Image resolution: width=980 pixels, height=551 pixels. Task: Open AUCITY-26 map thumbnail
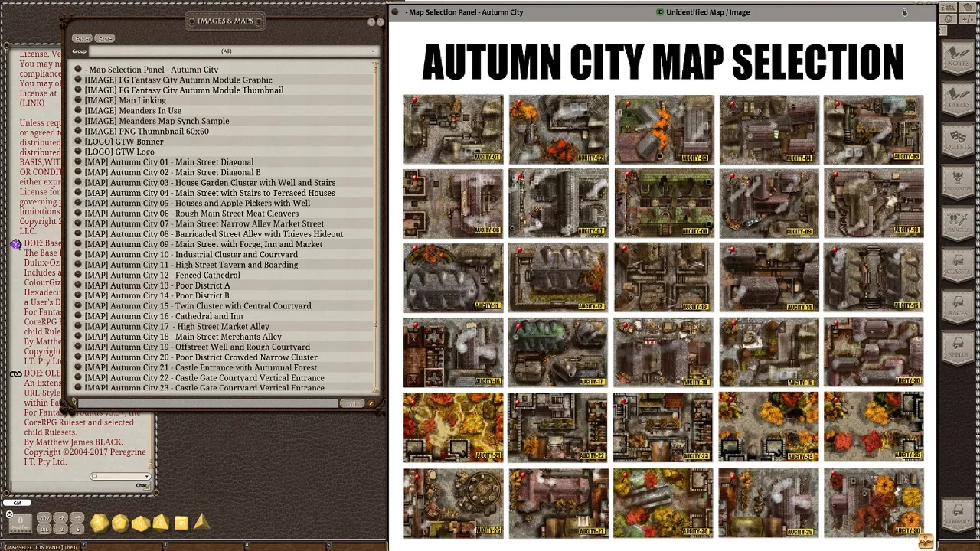pyautogui.click(x=453, y=502)
